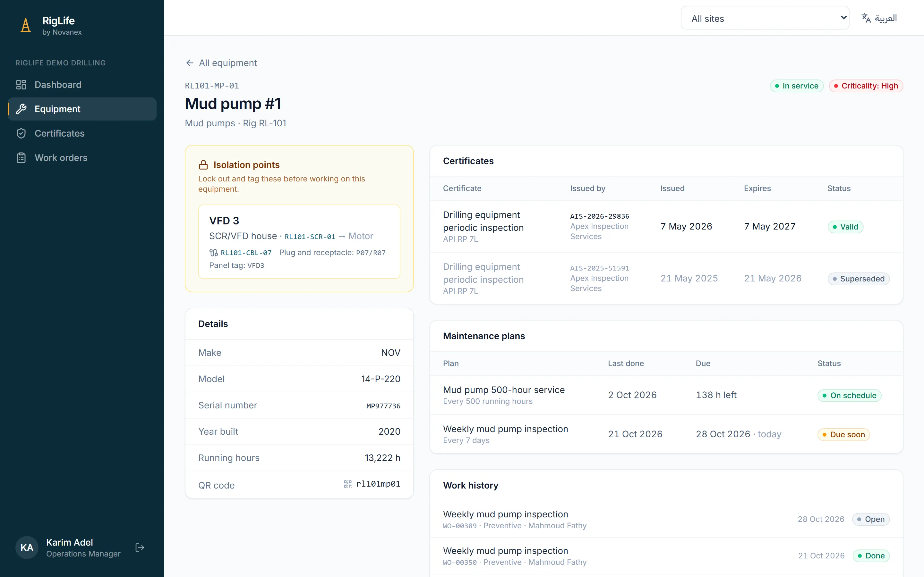
Task: Click the RigLife derrick logo icon
Action: (26, 26)
